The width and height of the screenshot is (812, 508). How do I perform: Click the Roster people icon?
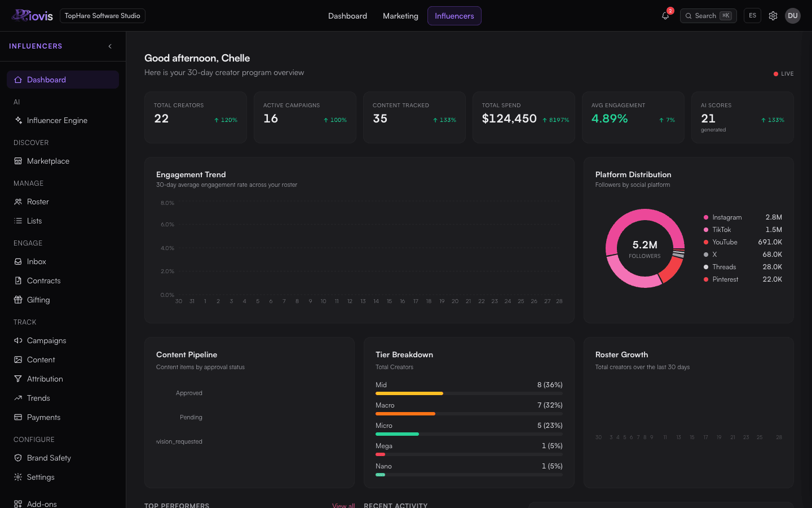pos(18,202)
